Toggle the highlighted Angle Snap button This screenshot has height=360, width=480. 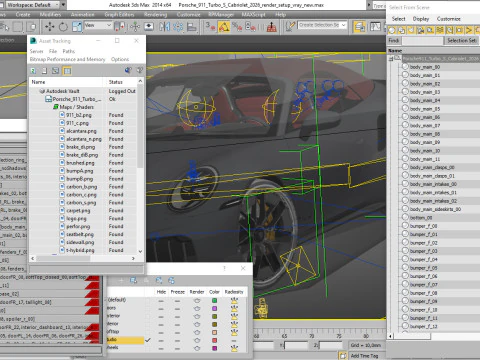pyautogui.click(x=224, y=27)
